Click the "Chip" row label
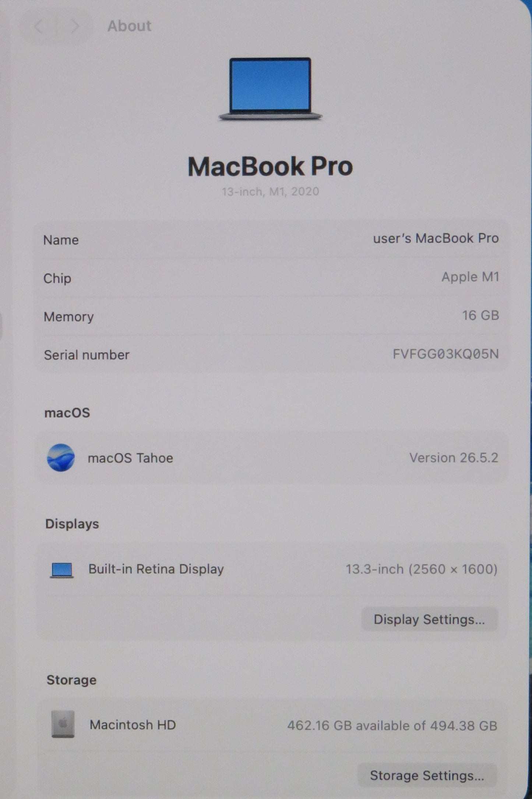The width and height of the screenshot is (532, 799). [x=57, y=278]
